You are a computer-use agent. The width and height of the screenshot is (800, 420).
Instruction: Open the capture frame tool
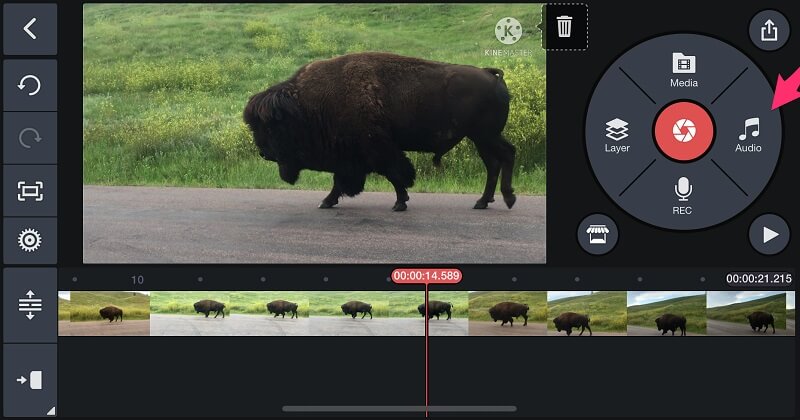click(x=30, y=190)
